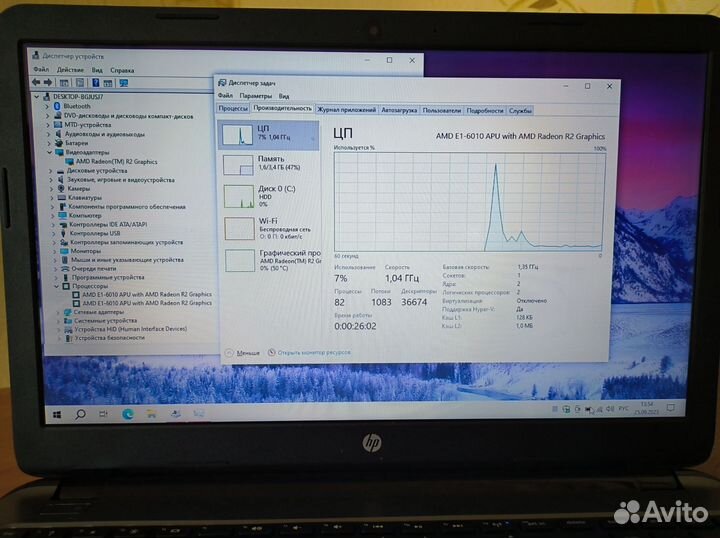Click Forward arrow in Device Manager toolbar
Viewport: 720px width, 538px height.
(48, 83)
